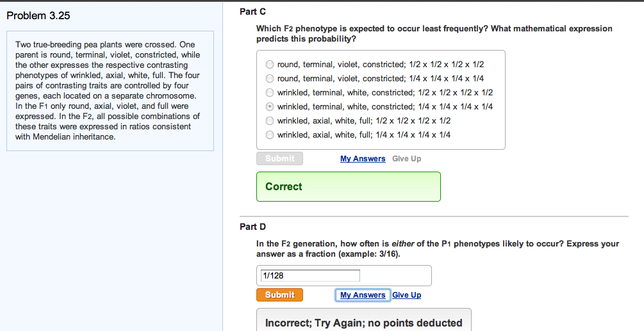Click the problem description paragraph about pea plants
Screen dimensions: 644x331
point(108,91)
